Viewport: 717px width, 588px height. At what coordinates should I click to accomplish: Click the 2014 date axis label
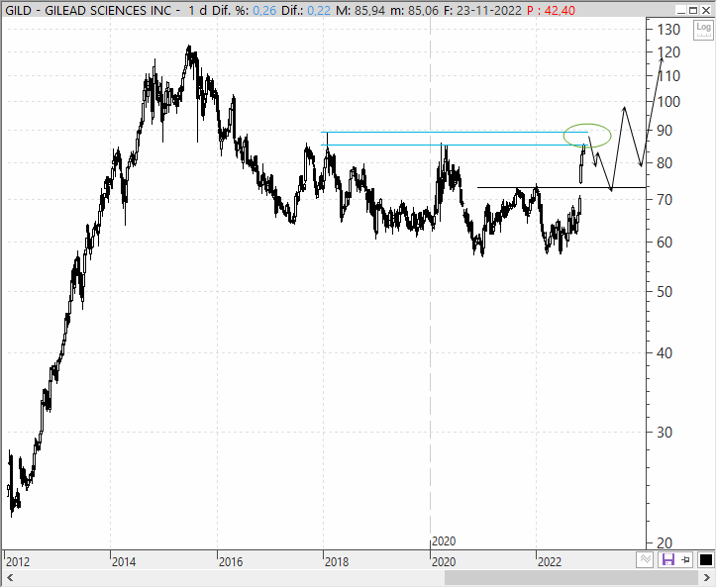tap(124, 561)
